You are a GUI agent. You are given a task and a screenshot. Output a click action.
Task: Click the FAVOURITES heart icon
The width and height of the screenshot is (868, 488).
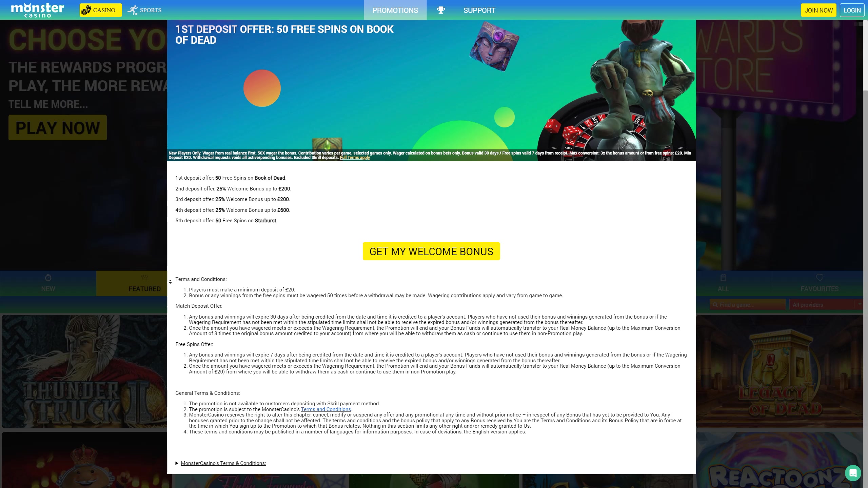pyautogui.click(x=820, y=278)
